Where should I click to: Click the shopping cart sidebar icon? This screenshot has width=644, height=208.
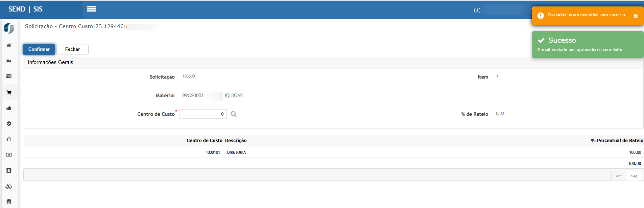(x=9, y=92)
